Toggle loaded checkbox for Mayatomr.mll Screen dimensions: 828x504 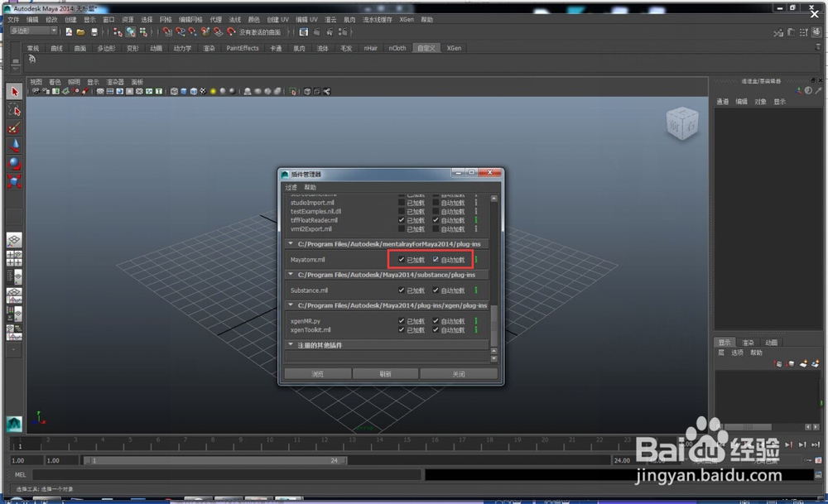click(402, 260)
